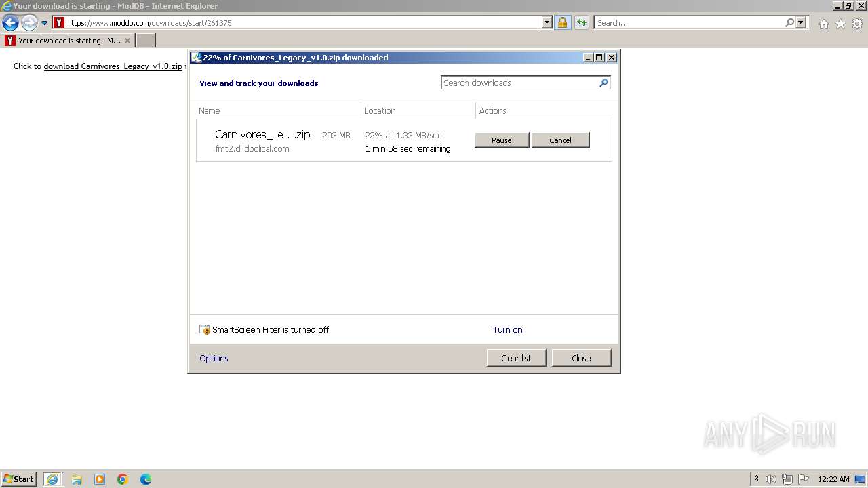Screen dimensions: 868x488
Task: Click the ModDB site icon in address bar
Action: tap(59, 22)
